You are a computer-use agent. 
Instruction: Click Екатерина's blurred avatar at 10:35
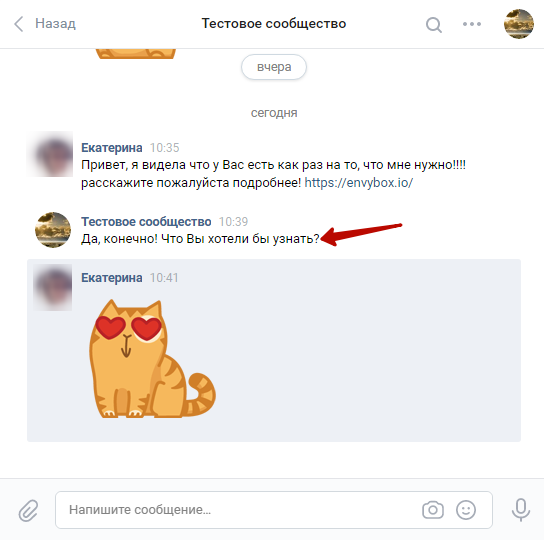(50, 154)
